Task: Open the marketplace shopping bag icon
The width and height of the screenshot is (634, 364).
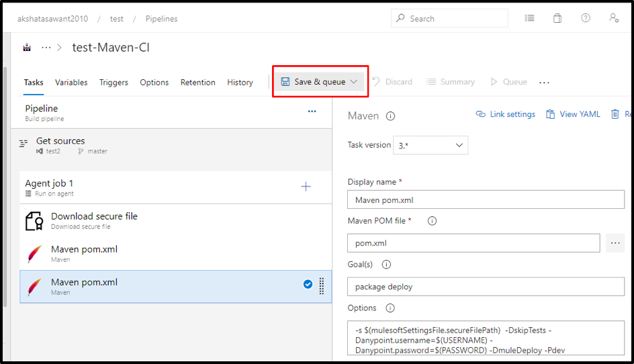Action: click(557, 18)
